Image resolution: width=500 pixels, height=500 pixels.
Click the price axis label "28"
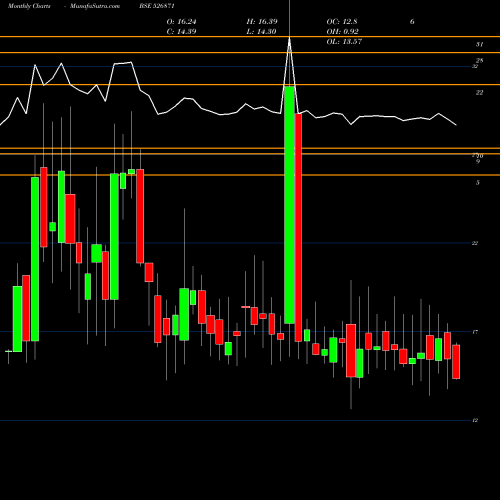[479, 61]
